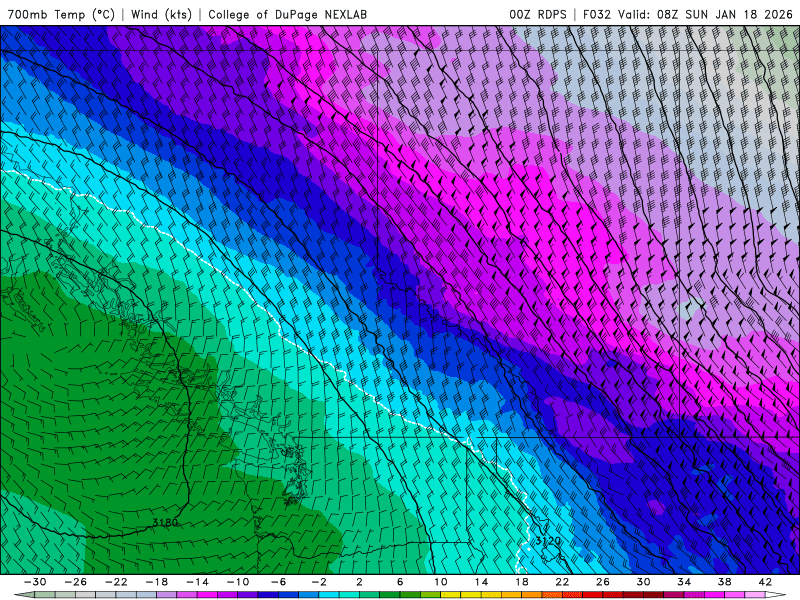This screenshot has height=600, width=800.
Task: Click the "30" colorbar tick label
Action: (643, 582)
